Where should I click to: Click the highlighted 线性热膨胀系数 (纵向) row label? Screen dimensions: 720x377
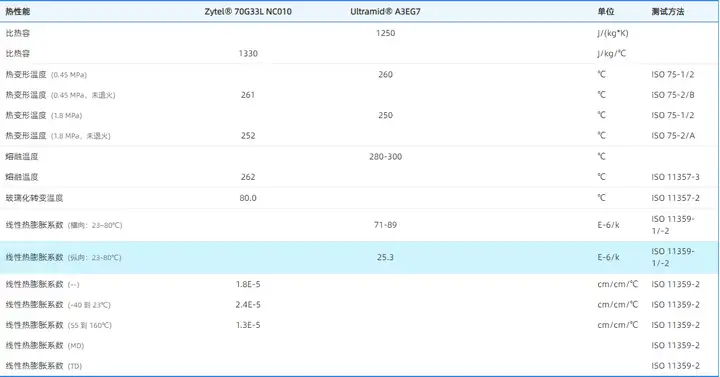(63, 257)
